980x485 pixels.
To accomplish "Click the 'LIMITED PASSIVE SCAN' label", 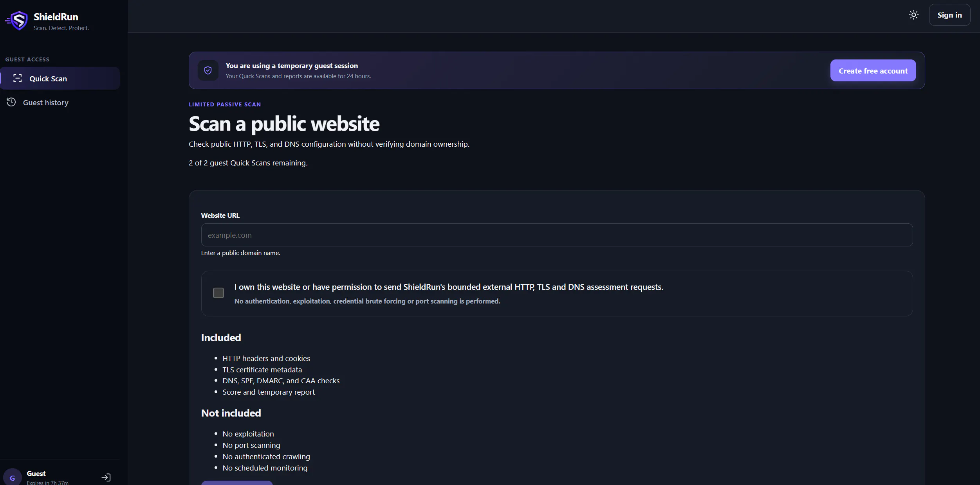I will click(225, 104).
